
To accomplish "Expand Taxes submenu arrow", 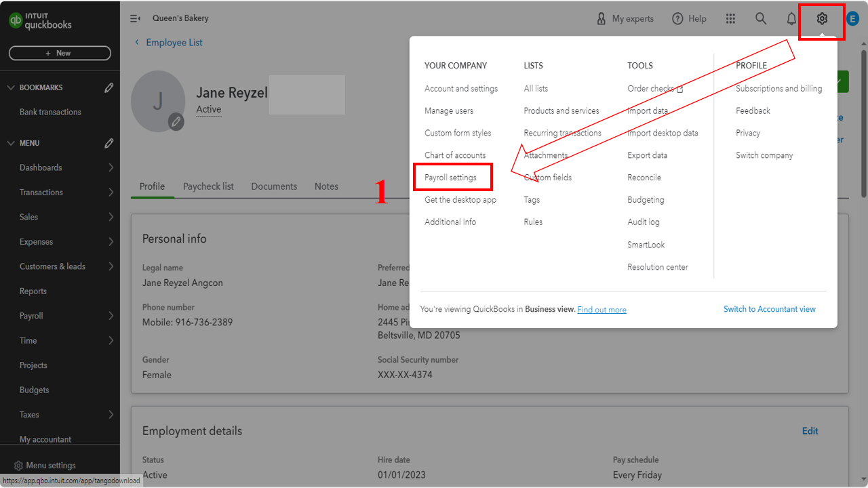I will [111, 415].
